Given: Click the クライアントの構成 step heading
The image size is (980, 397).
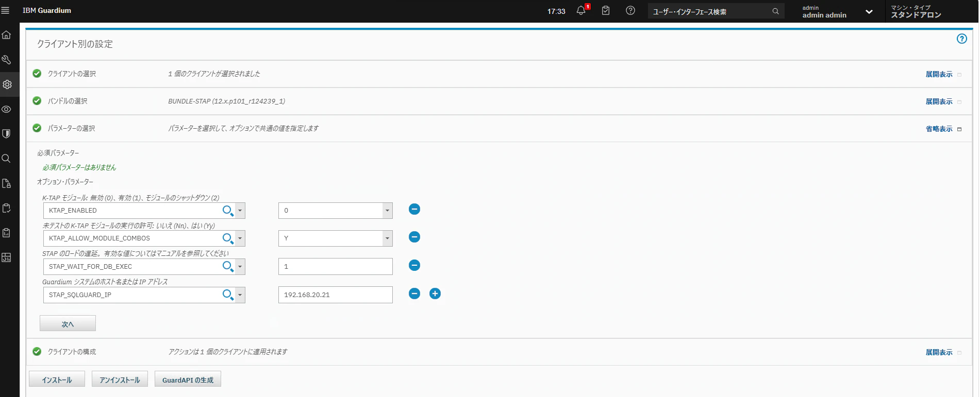Looking at the screenshot, I should tap(72, 352).
